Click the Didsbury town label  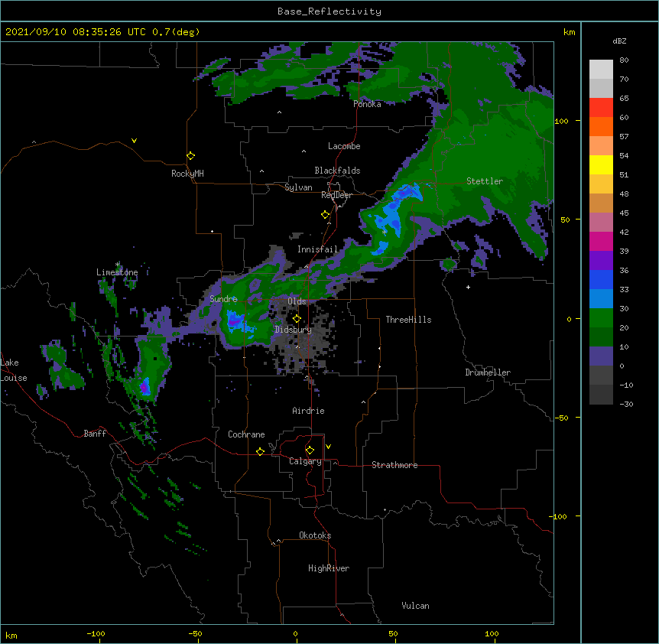[x=294, y=330]
